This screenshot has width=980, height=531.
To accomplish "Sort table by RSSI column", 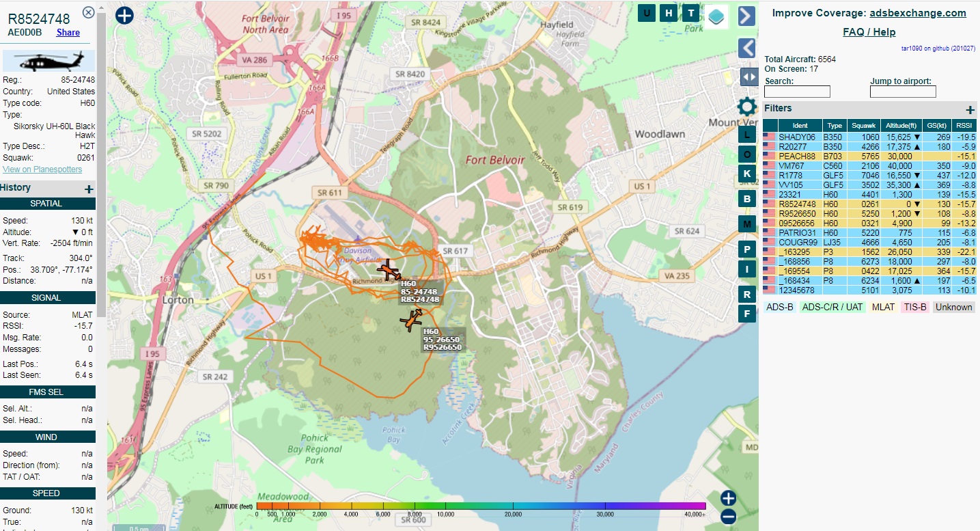I will coord(964,126).
